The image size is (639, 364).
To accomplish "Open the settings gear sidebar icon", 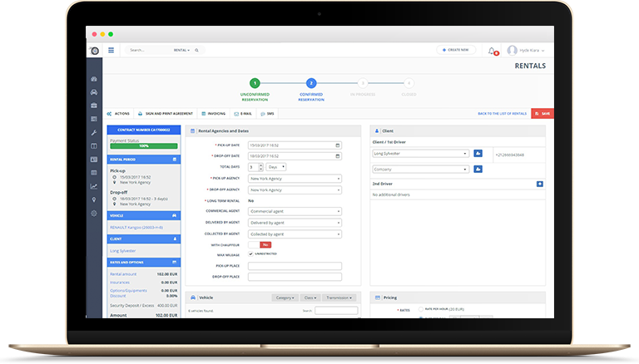I will click(94, 214).
